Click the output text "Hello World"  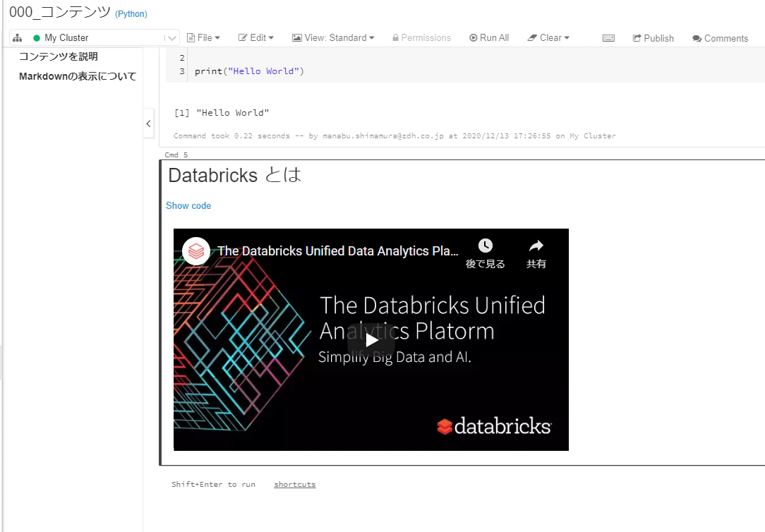(233, 113)
